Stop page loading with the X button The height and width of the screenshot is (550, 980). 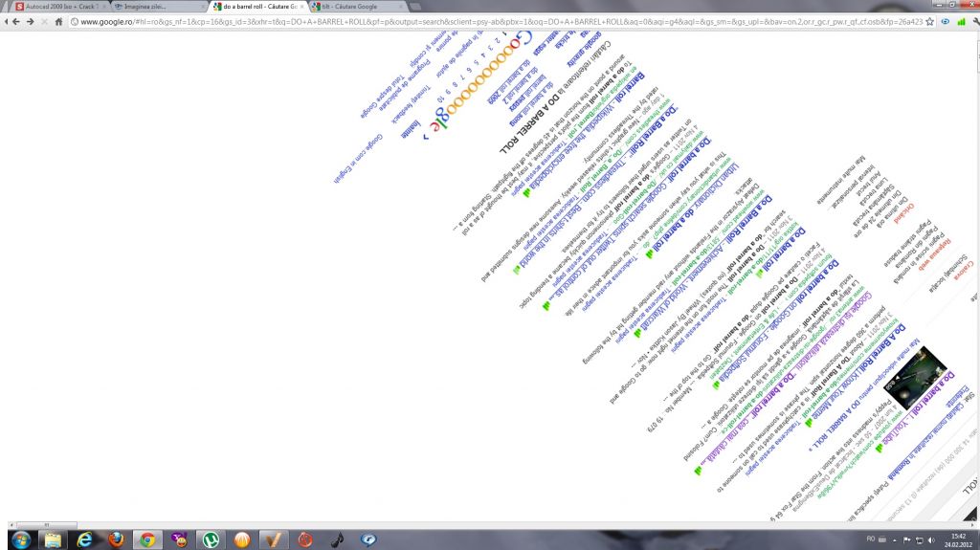point(44,21)
